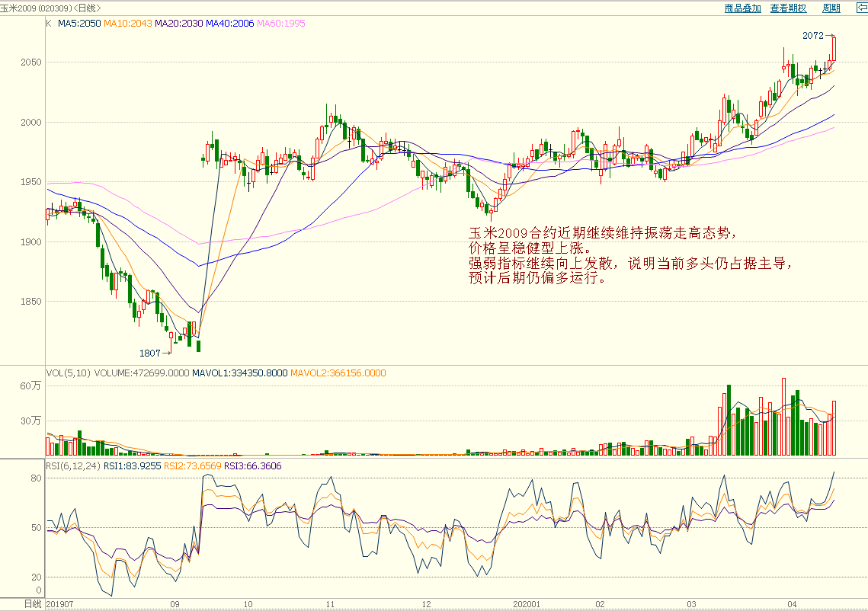Click the 02 month label on time axis
Image resolution: width=868 pixels, height=611 pixels.
[600, 604]
